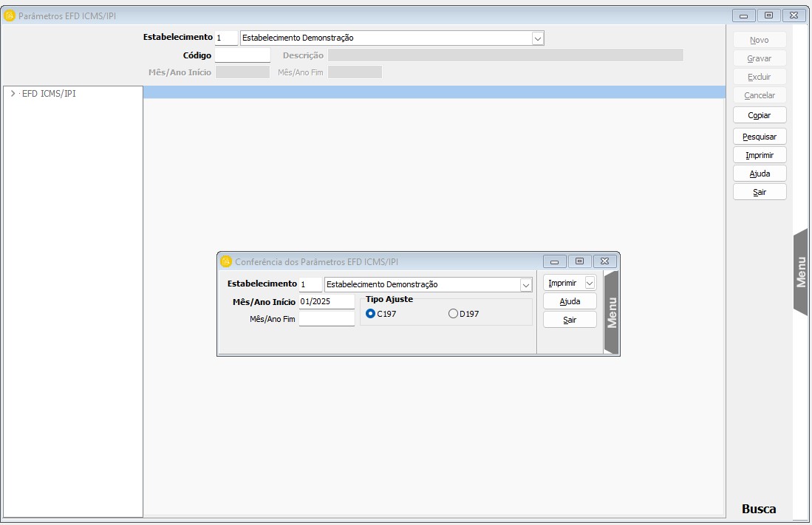Open Estabelecimento dropdown in Conferência dialog
This screenshot has height=525, width=812.
pos(525,285)
